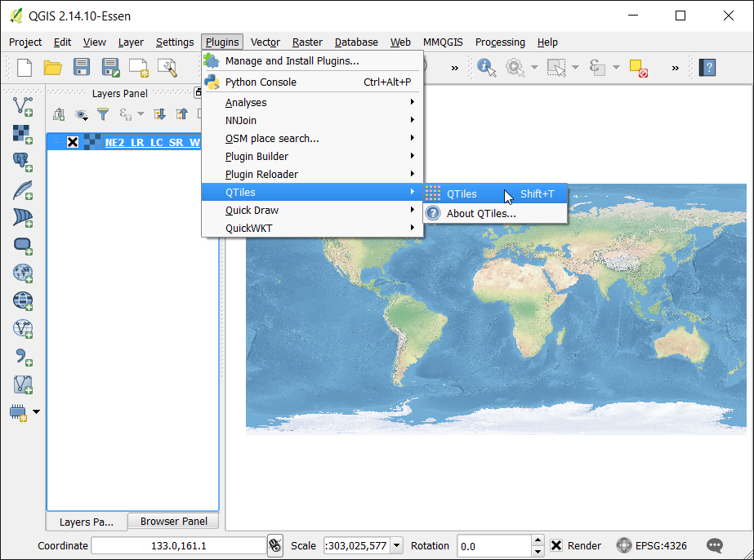
Task: Click the Deselect Features icon
Action: (x=639, y=68)
